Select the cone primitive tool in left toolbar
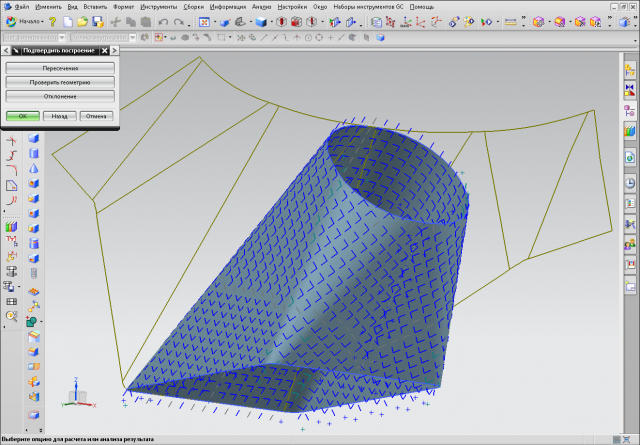 pos(34,169)
